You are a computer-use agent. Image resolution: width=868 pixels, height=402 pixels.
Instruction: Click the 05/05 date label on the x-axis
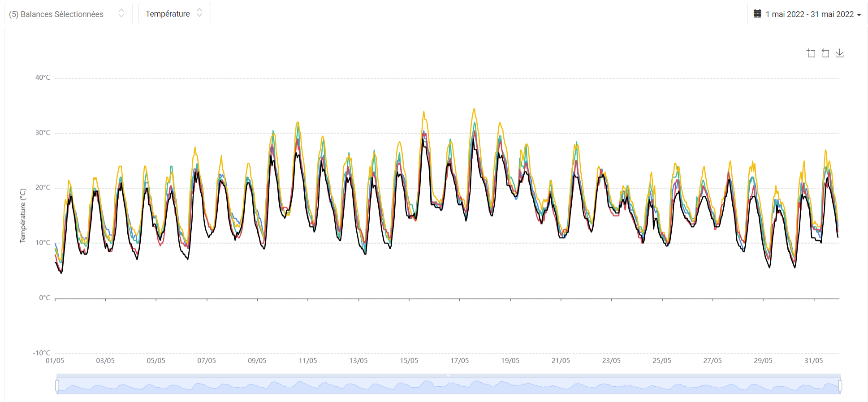156,361
